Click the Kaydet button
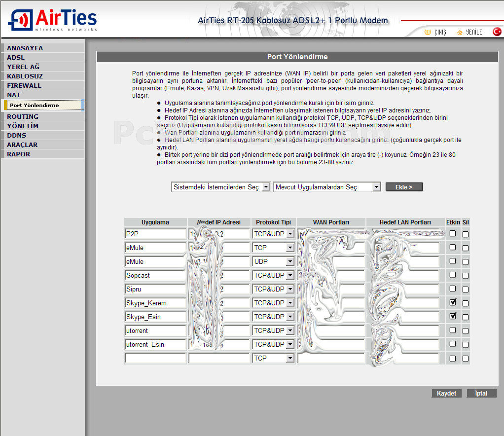Screen dimensions: 504x436 point(446,393)
